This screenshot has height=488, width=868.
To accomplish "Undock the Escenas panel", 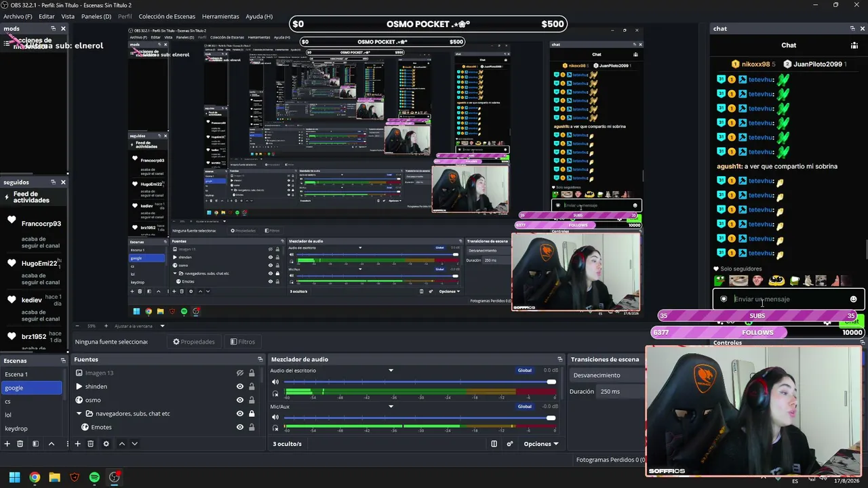I will [63, 360].
